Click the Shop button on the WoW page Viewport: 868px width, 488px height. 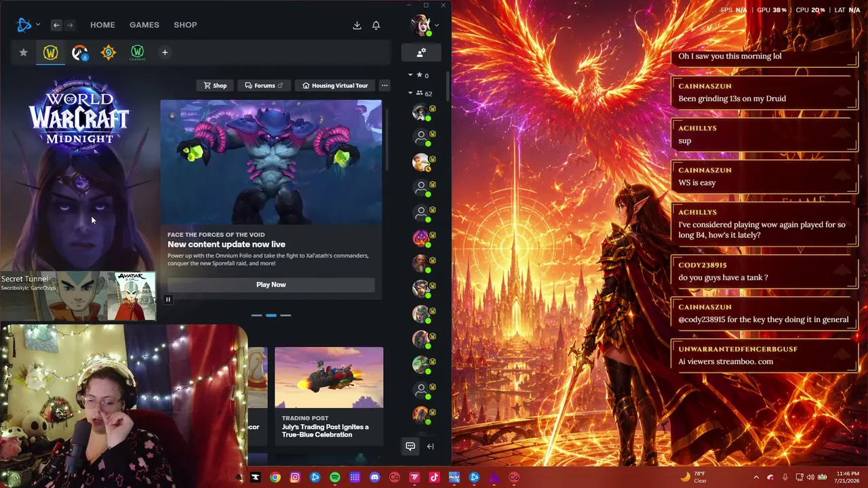(216, 85)
